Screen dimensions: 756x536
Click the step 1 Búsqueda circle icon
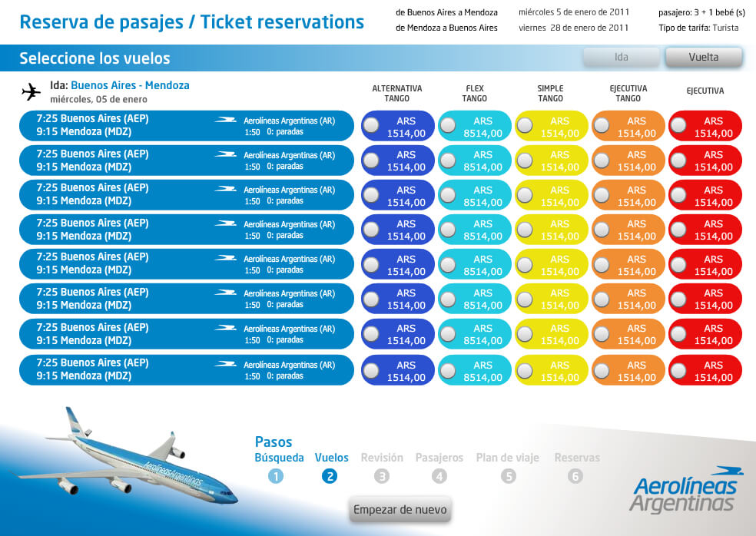point(276,476)
